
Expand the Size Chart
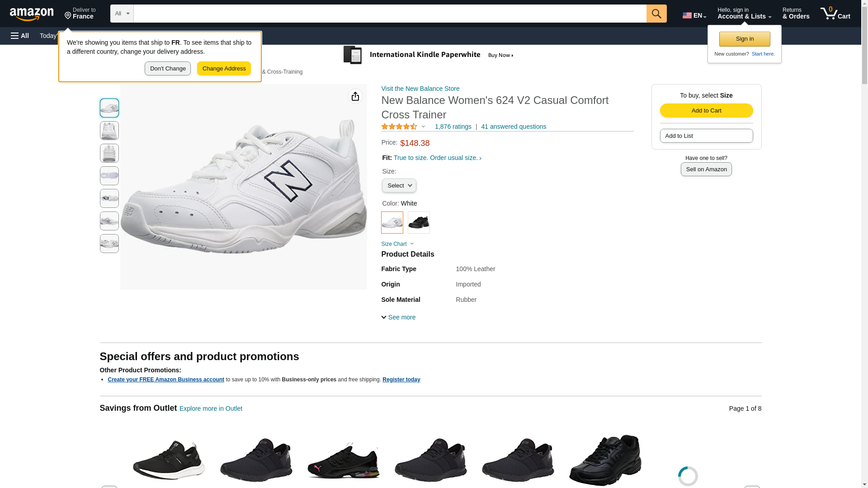(397, 244)
